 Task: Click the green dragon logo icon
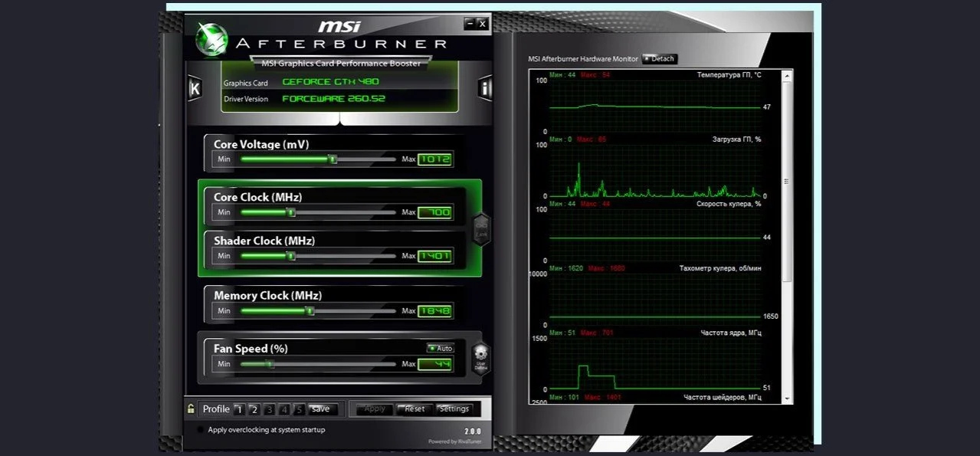[212, 39]
